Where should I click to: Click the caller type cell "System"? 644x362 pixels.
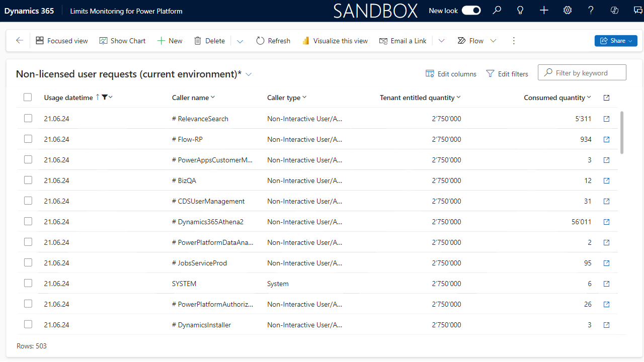(278, 284)
